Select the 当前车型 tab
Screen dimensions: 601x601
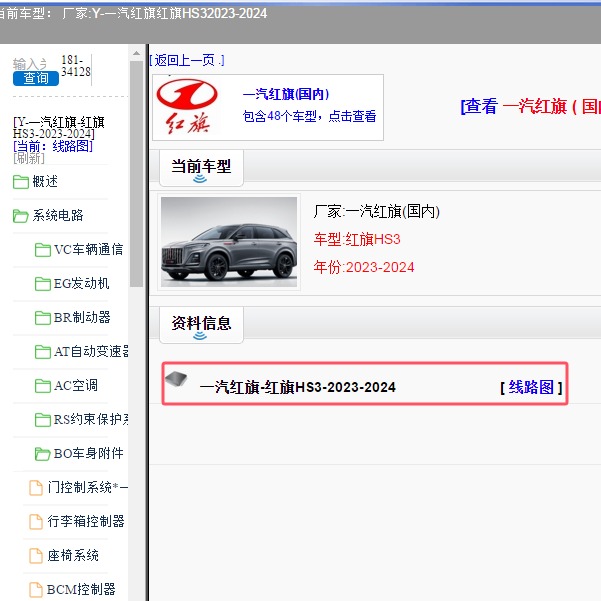pos(201,169)
